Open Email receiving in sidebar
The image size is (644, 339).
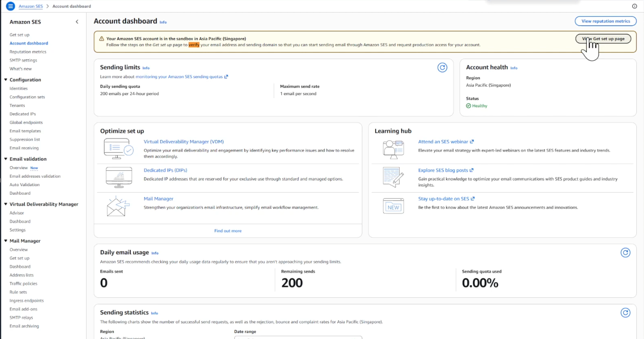point(24,148)
